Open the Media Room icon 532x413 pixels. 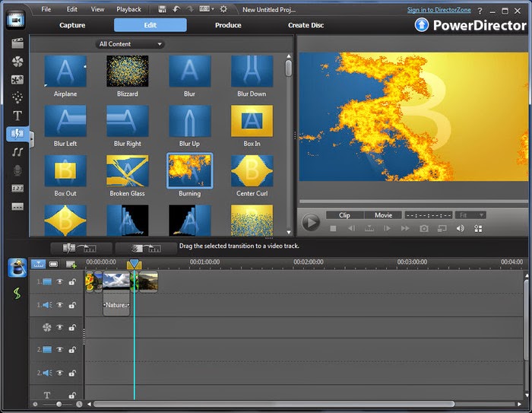pos(17,43)
